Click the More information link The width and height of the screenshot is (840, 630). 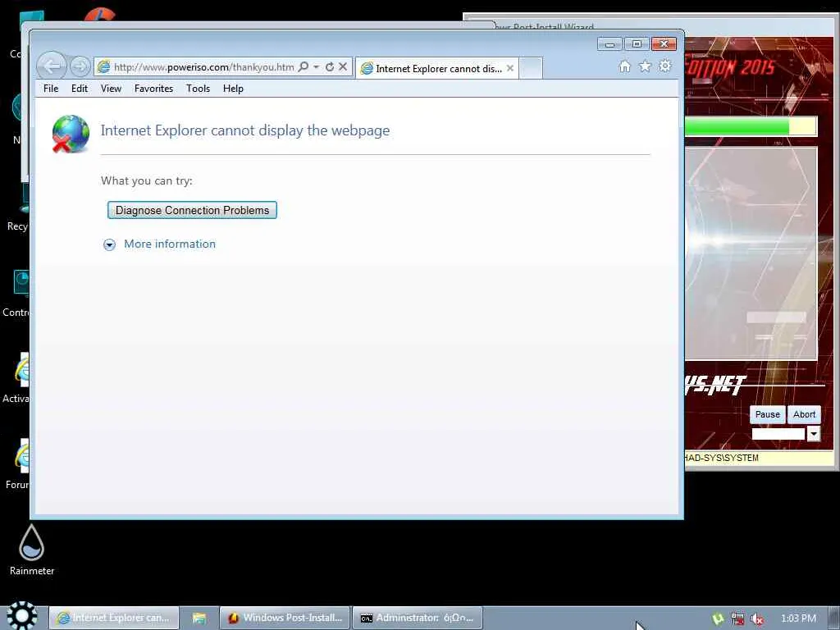pos(170,244)
